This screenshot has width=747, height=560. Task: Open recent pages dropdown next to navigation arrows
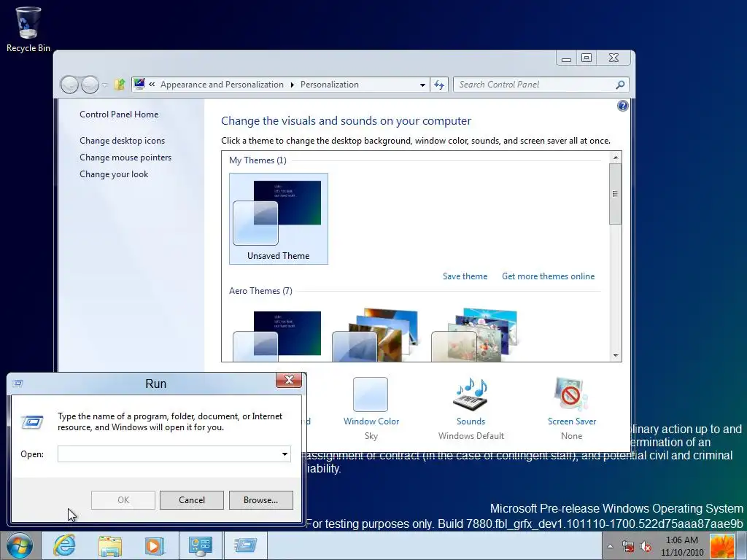(x=105, y=85)
